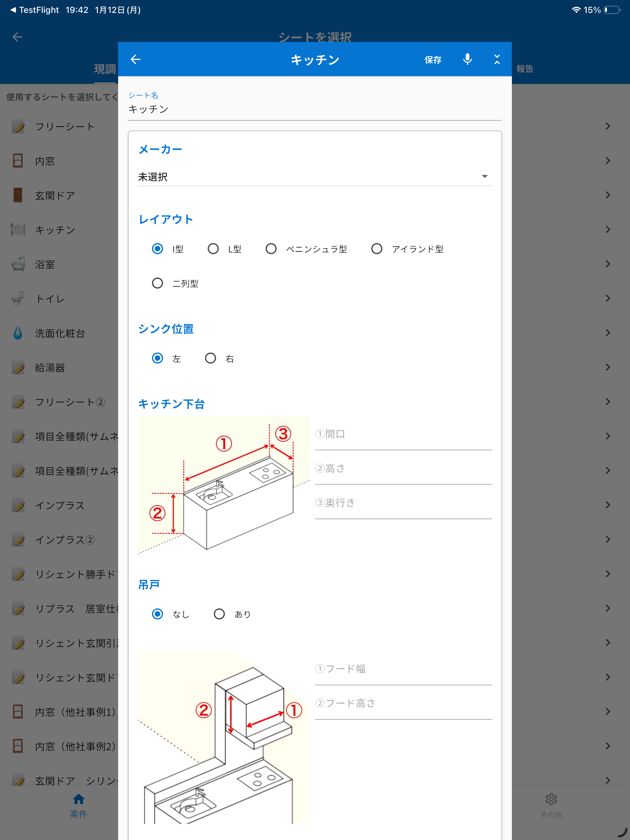The width and height of the screenshot is (630, 840).
Task: Open the メーカー 未選択 dropdown
Action: point(315,176)
